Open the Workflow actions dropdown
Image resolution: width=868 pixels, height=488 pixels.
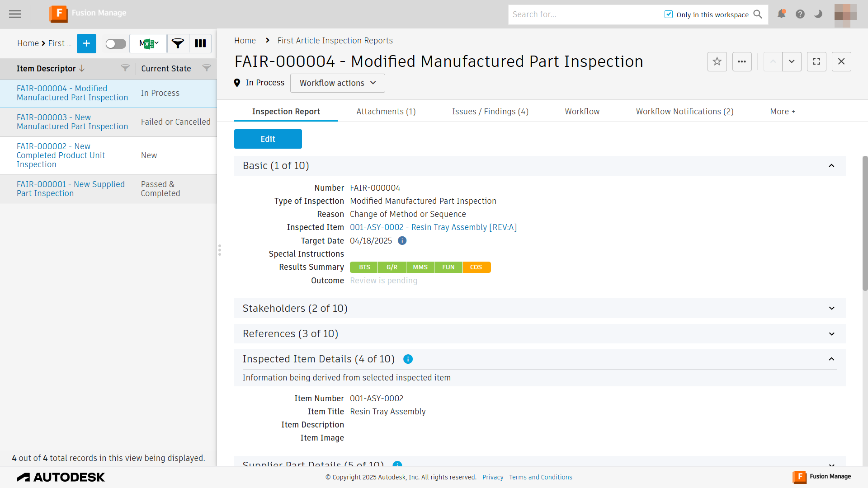click(x=337, y=83)
